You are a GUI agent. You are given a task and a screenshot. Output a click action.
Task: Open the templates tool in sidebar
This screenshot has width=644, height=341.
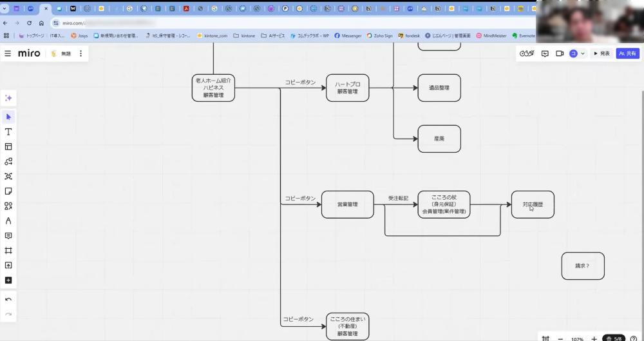pos(8,146)
